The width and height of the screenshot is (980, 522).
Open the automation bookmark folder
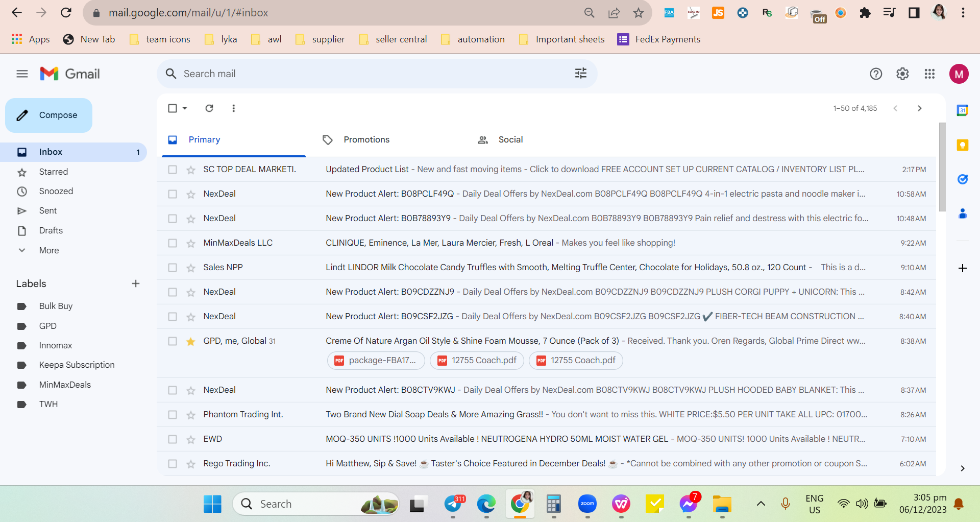pyautogui.click(x=473, y=39)
